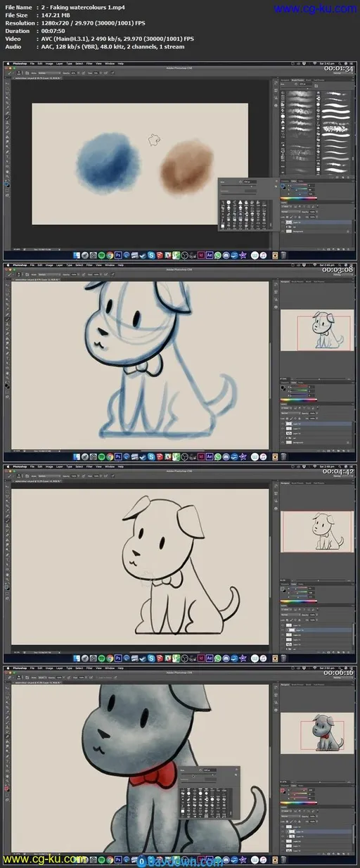This screenshot has height=868, width=360.
Task: Pick a color from spectrum ramp in 00:03:08 frame
Action: [x=299, y=400]
